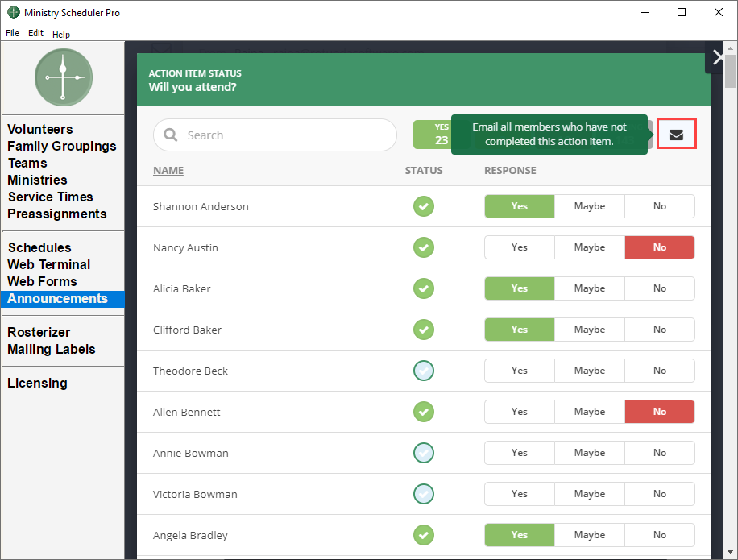Click the Ministry Scheduler Pro clock logo
Image resolution: width=738 pixels, height=560 pixels.
click(63, 77)
